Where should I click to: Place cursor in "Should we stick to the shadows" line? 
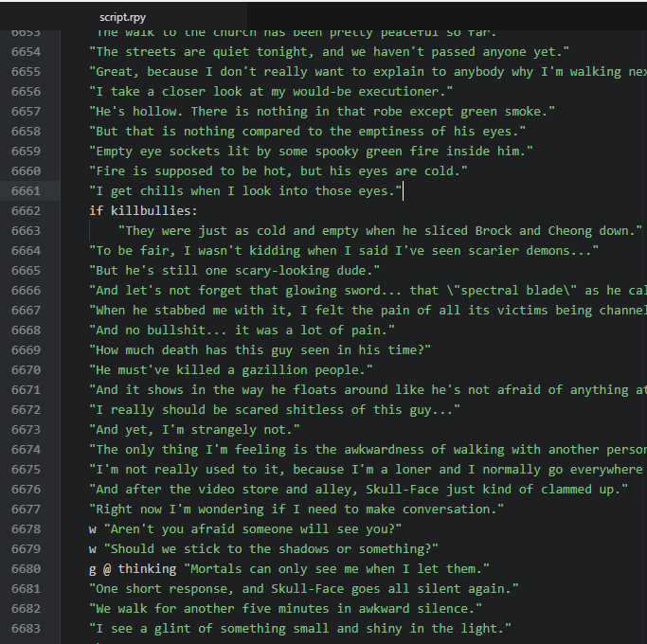[x=271, y=549]
